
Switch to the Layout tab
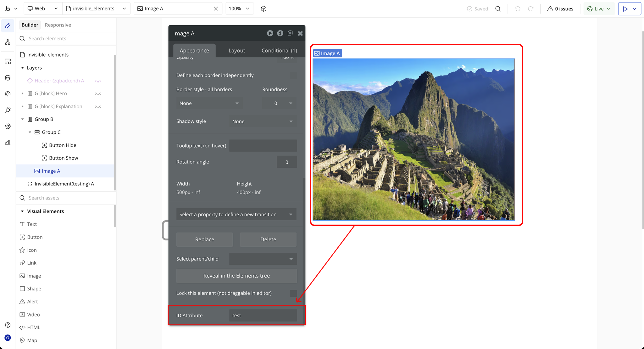pyautogui.click(x=236, y=51)
